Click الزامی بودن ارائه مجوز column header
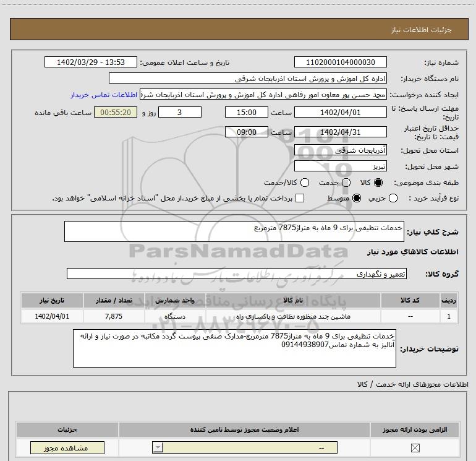 tap(415, 429)
